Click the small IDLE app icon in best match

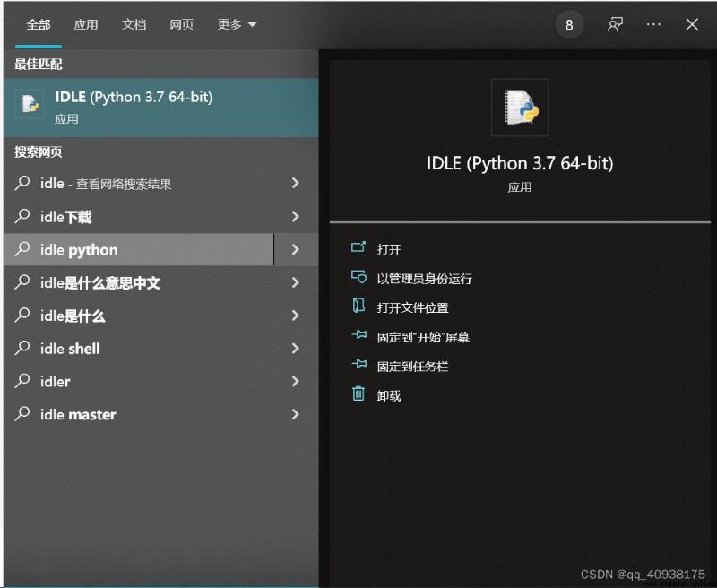coord(30,104)
